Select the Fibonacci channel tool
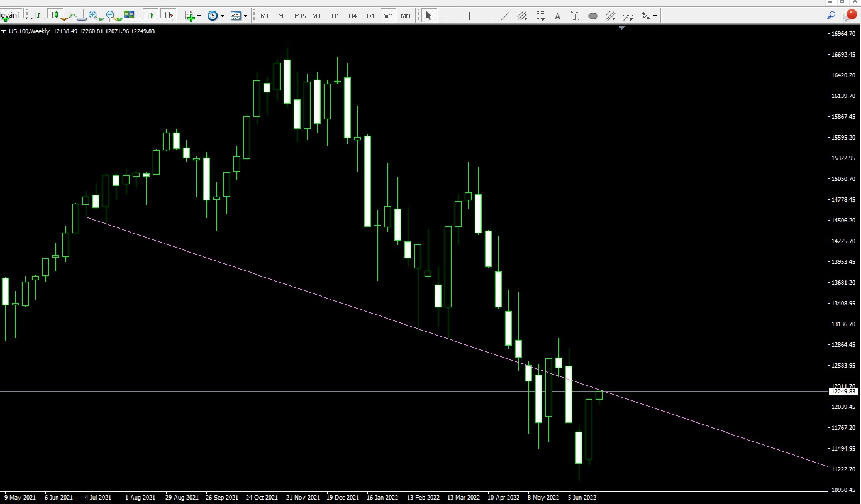The image size is (861, 504). click(610, 16)
